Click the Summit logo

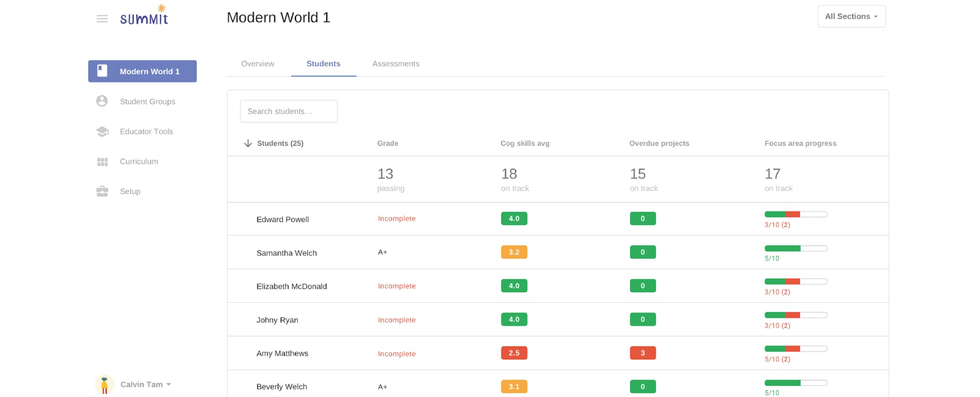(144, 16)
